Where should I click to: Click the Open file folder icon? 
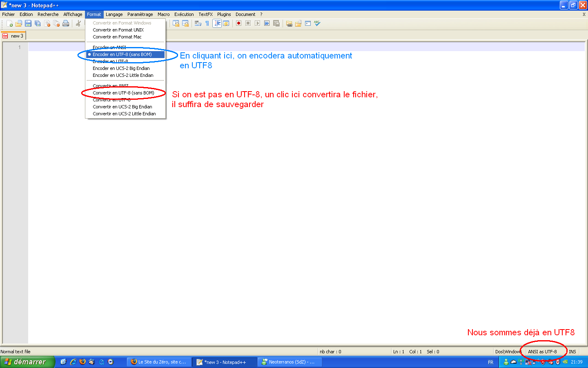coord(19,24)
